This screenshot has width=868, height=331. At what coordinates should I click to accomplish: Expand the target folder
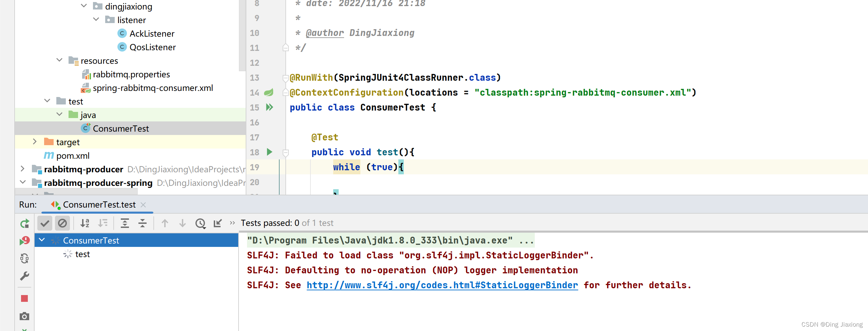(35, 141)
